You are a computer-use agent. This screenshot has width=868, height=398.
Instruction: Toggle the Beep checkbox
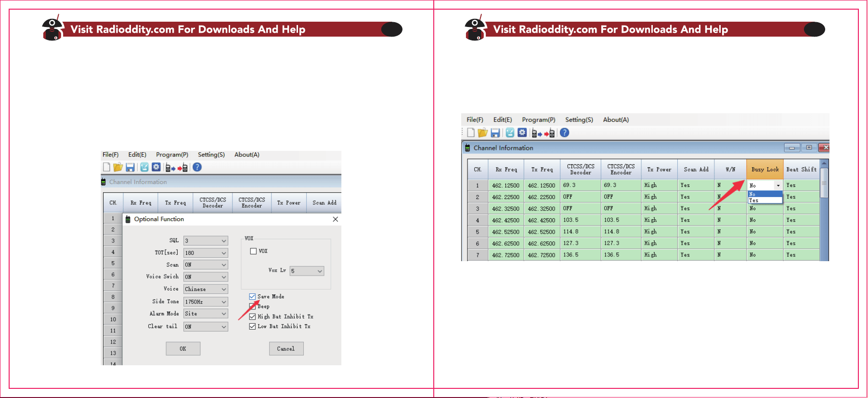(x=252, y=306)
